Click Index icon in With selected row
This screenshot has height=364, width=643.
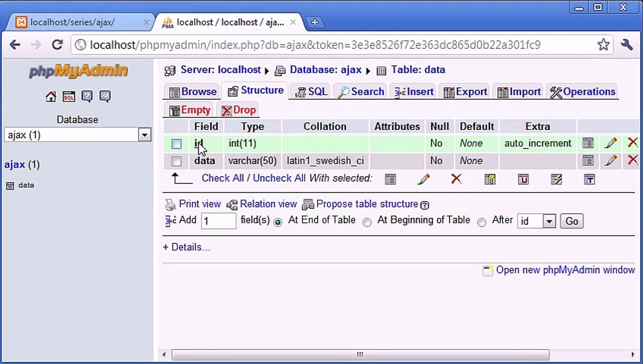tap(557, 179)
